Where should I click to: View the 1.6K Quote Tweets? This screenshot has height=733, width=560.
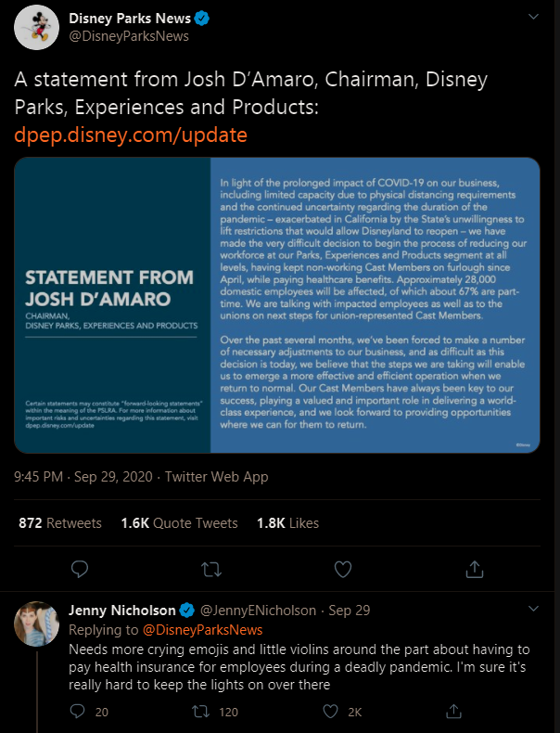pos(179,523)
